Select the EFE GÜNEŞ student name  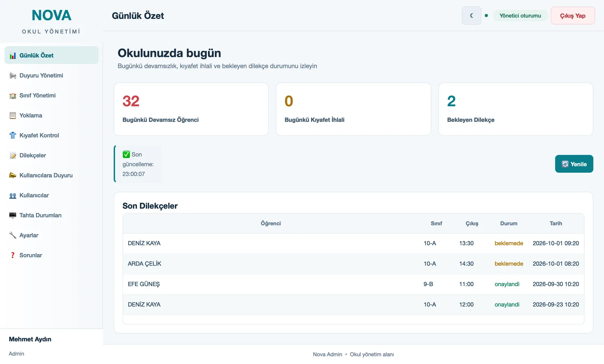click(144, 284)
